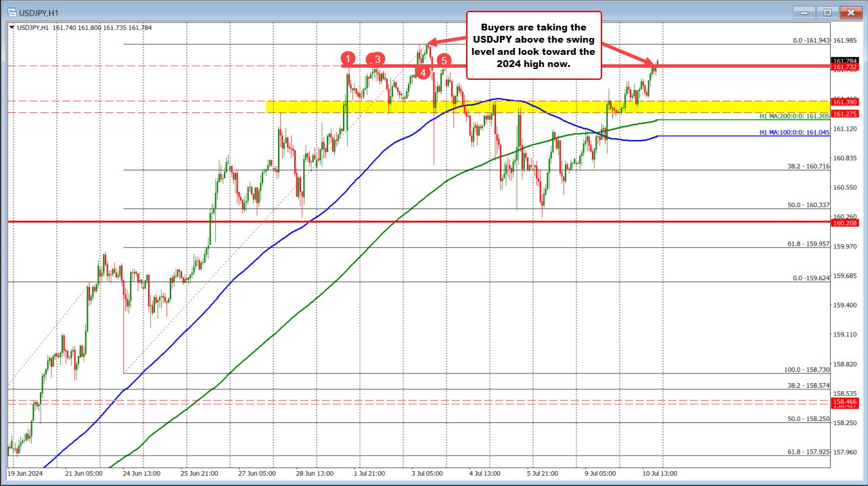The width and height of the screenshot is (868, 486).
Task: Click red circle marker 5 near the callout
Action: tap(444, 60)
